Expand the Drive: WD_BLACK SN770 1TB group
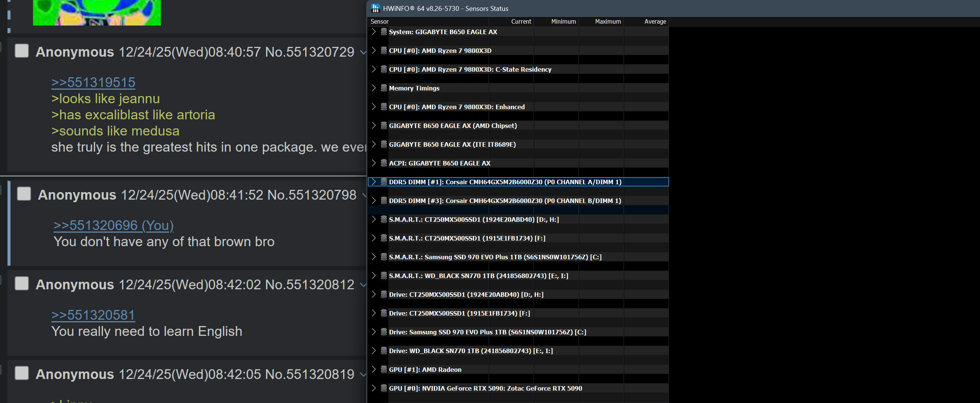Image resolution: width=980 pixels, height=403 pixels. pyautogui.click(x=373, y=350)
